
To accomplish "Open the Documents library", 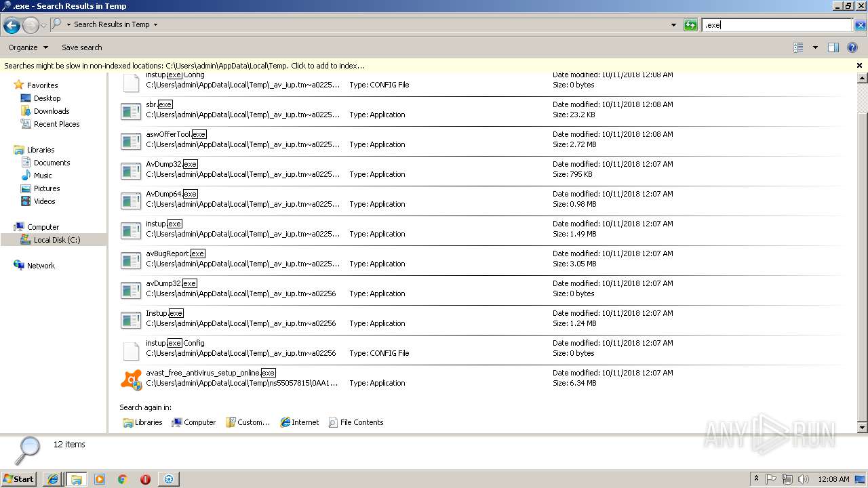I will pos(52,163).
